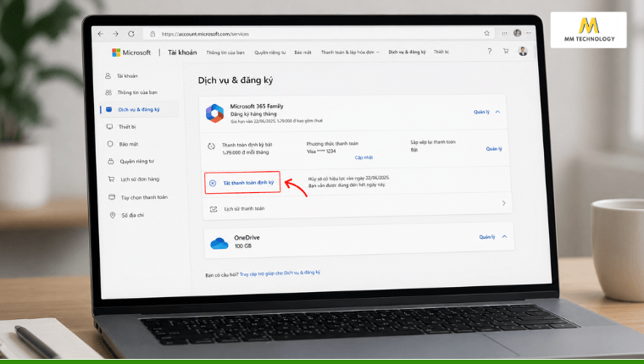This screenshot has width=644, height=364.
Task: Click the recurring billing cycle icon
Action: (211, 146)
